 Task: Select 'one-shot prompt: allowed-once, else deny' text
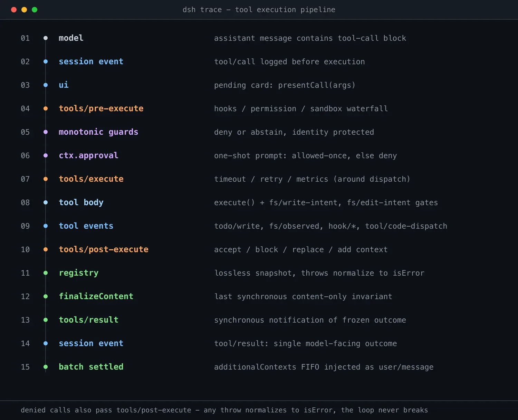(306, 156)
